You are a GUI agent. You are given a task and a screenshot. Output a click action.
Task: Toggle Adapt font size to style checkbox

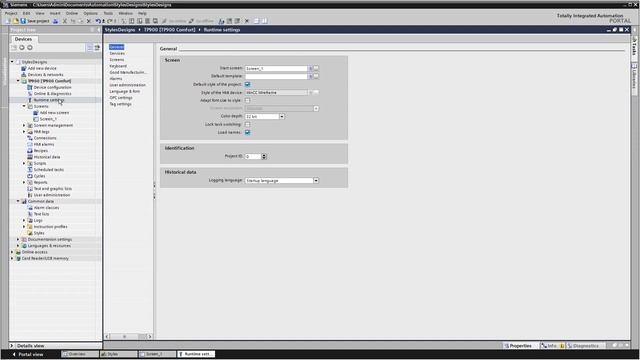(x=247, y=100)
